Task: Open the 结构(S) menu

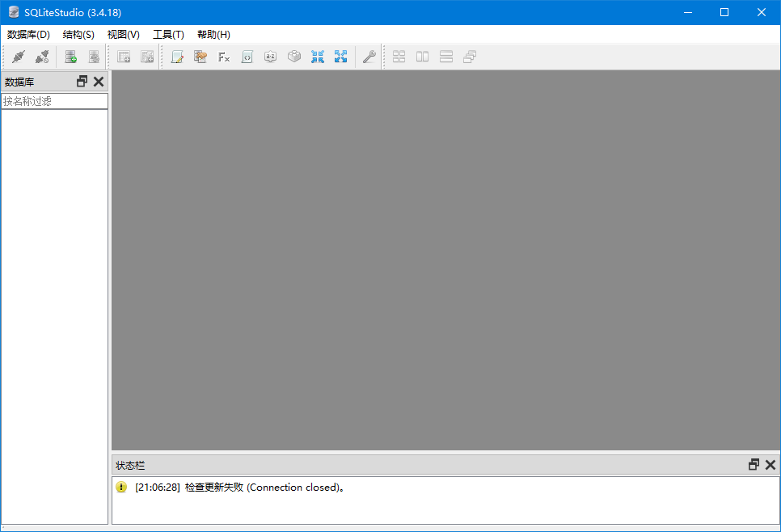Action: pos(78,35)
